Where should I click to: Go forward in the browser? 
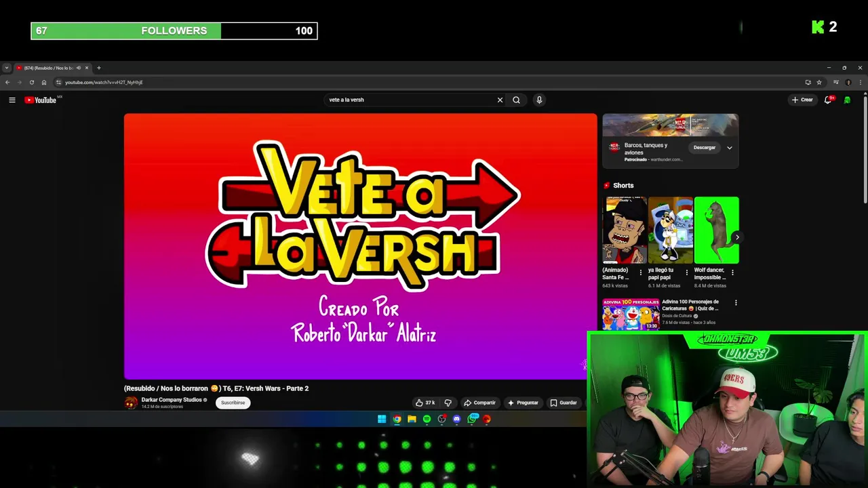tap(19, 82)
